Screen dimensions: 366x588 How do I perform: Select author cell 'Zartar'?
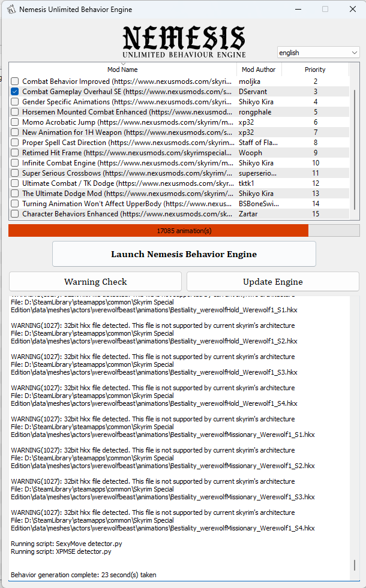tap(248, 214)
